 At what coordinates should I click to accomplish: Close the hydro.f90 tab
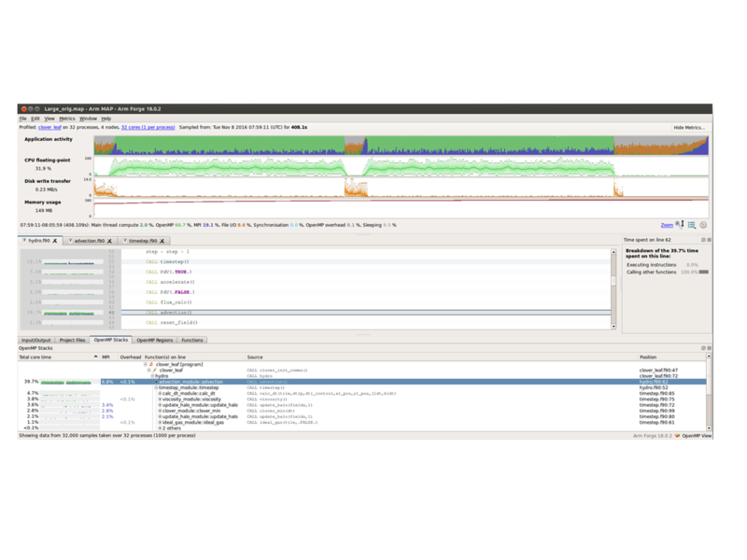pyautogui.click(x=55, y=241)
